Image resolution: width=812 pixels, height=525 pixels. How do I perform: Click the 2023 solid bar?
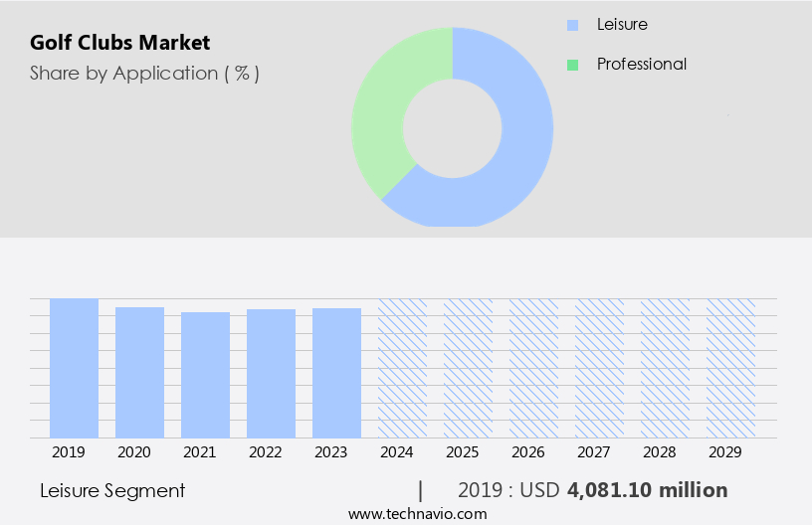pyautogui.click(x=336, y=373)
